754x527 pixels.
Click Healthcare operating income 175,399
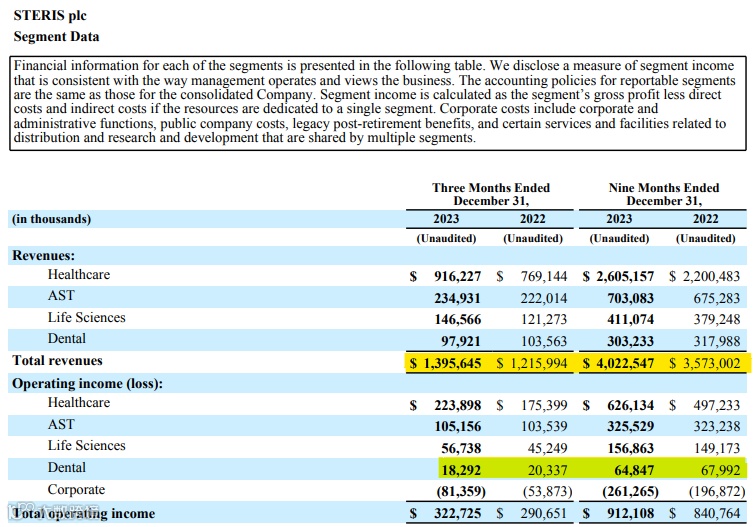tap(544, 405)
